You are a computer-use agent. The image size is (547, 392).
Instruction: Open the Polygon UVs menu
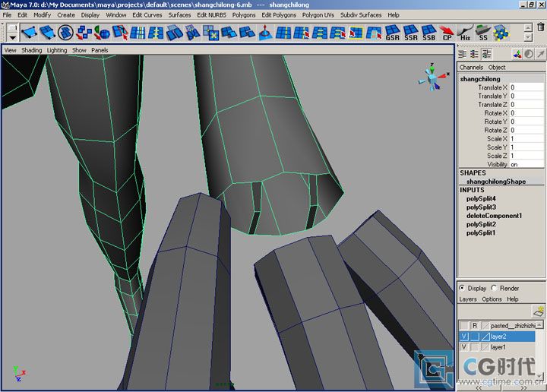coord(318,15)
